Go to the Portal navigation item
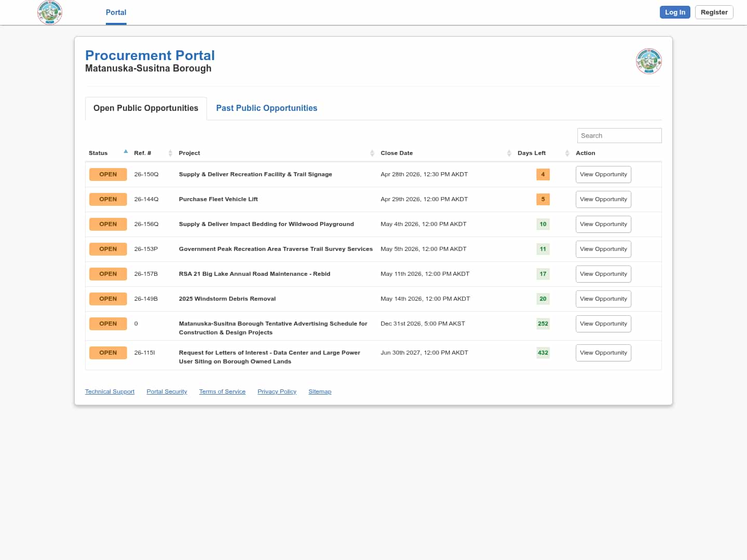Image resolution: width=747 pixels, height=560 pixels. (x=116, y=12)
